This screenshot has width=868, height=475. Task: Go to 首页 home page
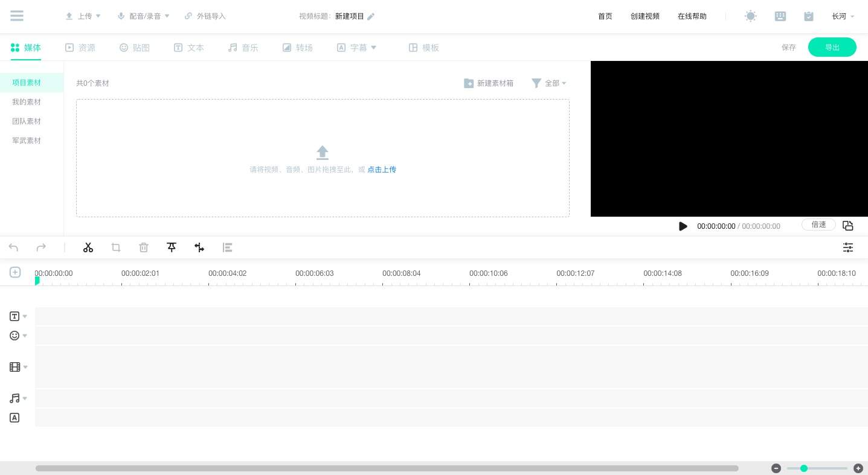[605, 16]
